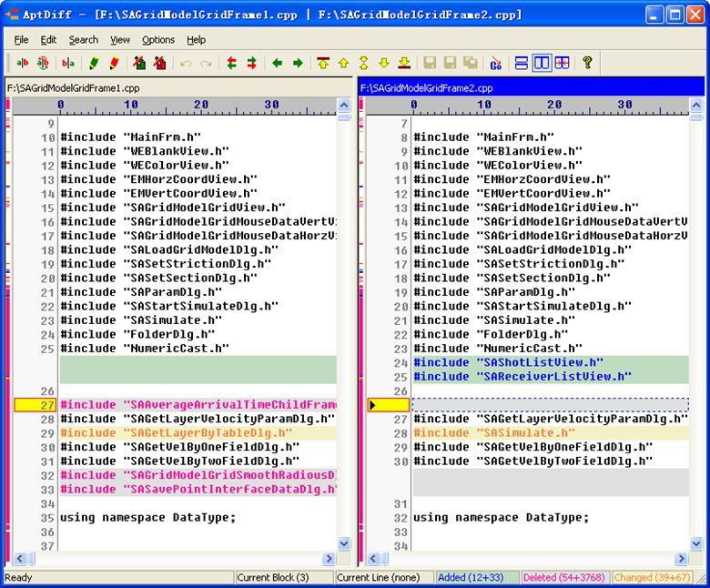The height and width of the screenshot is (588, 710).
Task: Open the Search menu
Action: [83, 40]
